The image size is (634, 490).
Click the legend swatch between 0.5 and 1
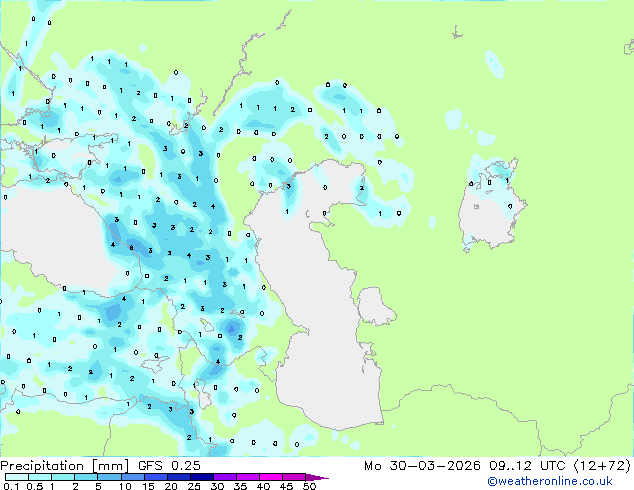[40, 477]
